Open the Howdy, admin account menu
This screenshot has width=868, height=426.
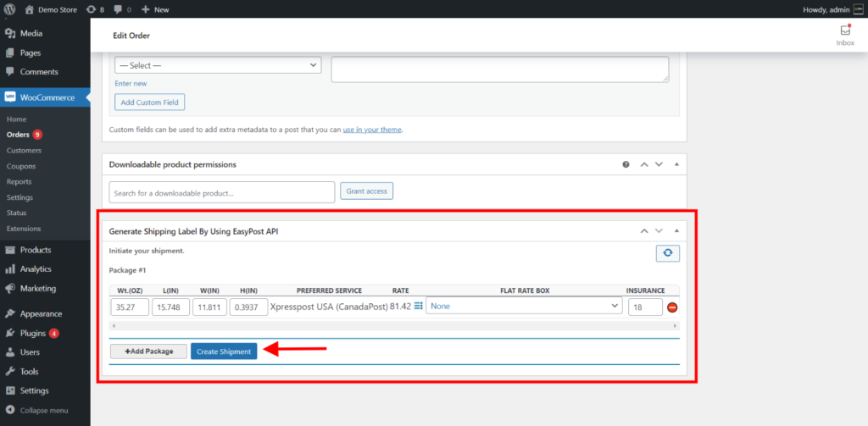tap(832, 9)
